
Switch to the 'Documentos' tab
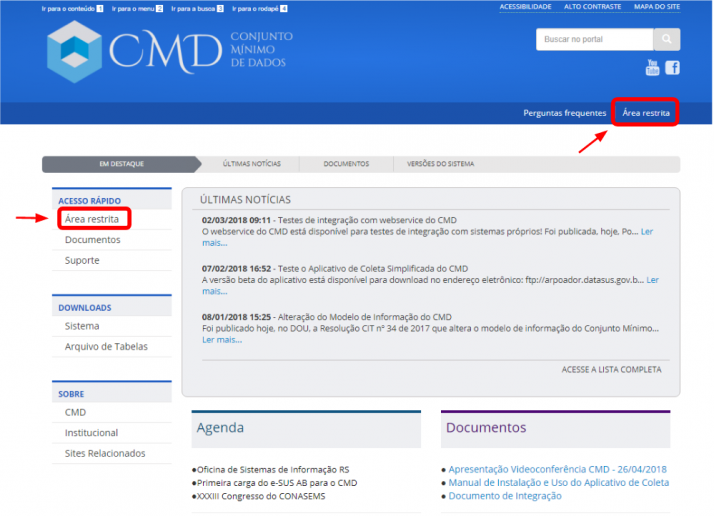tap(346, 164)
